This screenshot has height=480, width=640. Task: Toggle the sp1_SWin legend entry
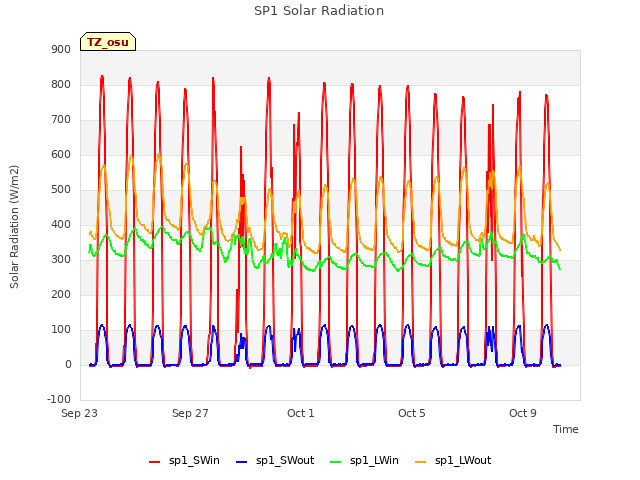coord(184,461)
